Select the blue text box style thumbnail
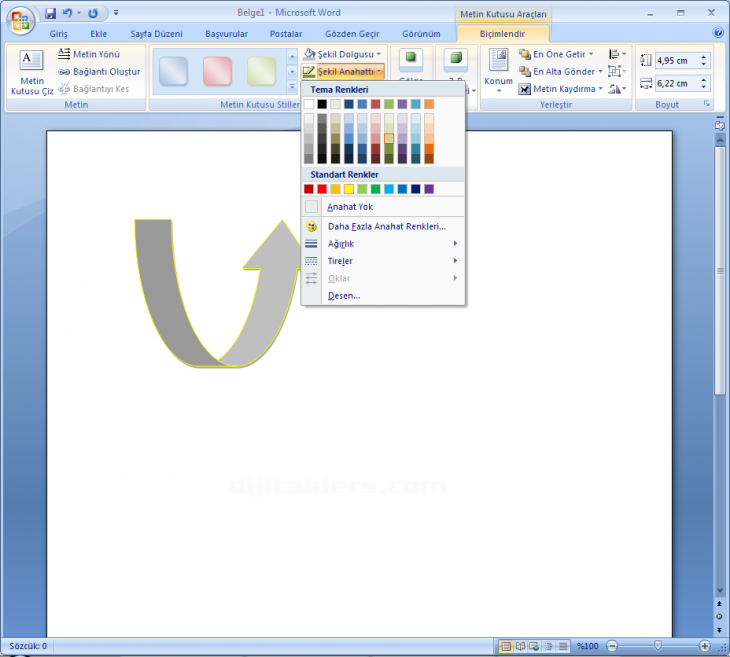This screenshot has width=730, height=657. [x=173, y=72]
